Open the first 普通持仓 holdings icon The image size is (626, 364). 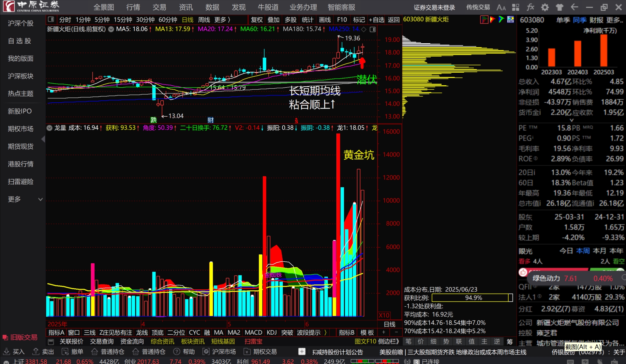[95, 352]
